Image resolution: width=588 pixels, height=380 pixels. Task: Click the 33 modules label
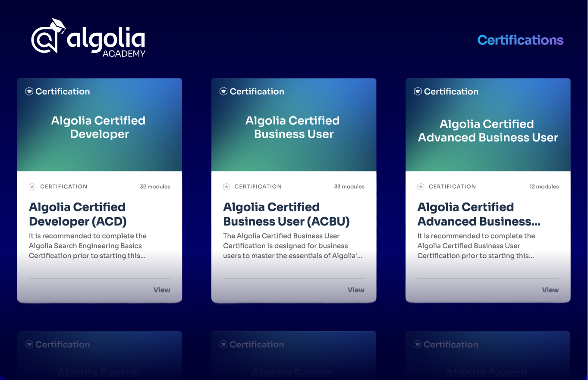click(x=349, y=187)
